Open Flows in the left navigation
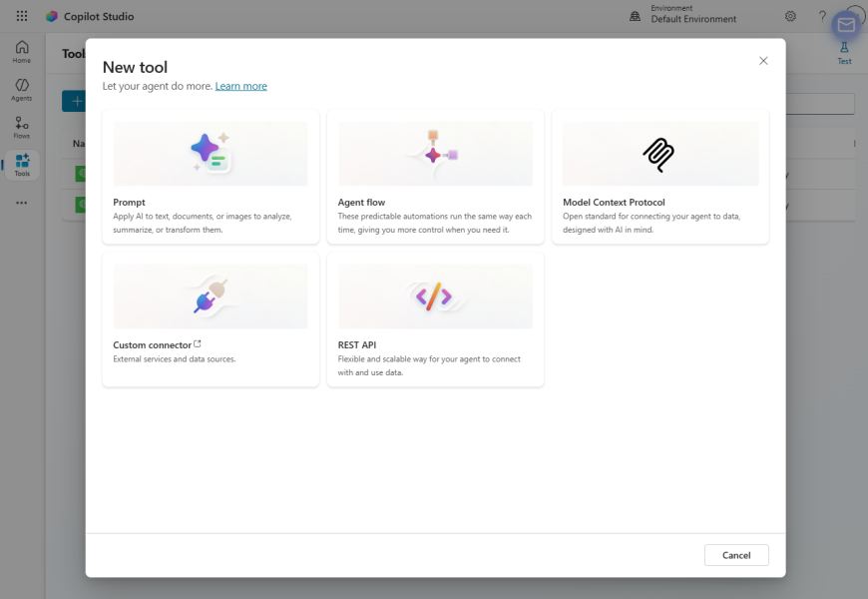868x599 pixels. (22, 127)
